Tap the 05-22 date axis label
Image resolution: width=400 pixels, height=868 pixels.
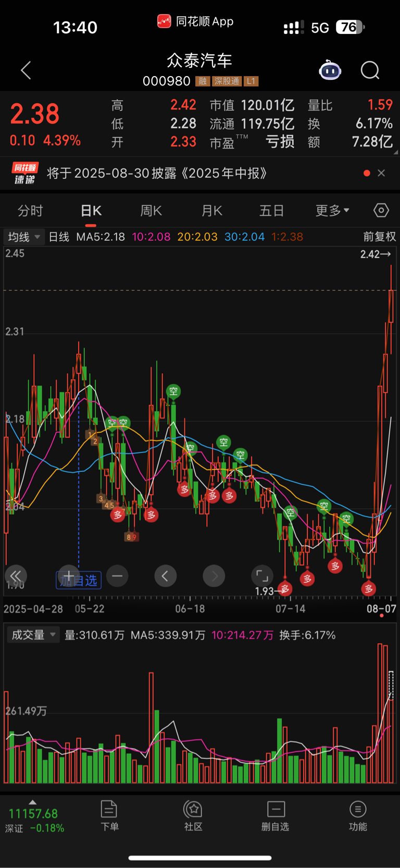[x=90, y=608]
